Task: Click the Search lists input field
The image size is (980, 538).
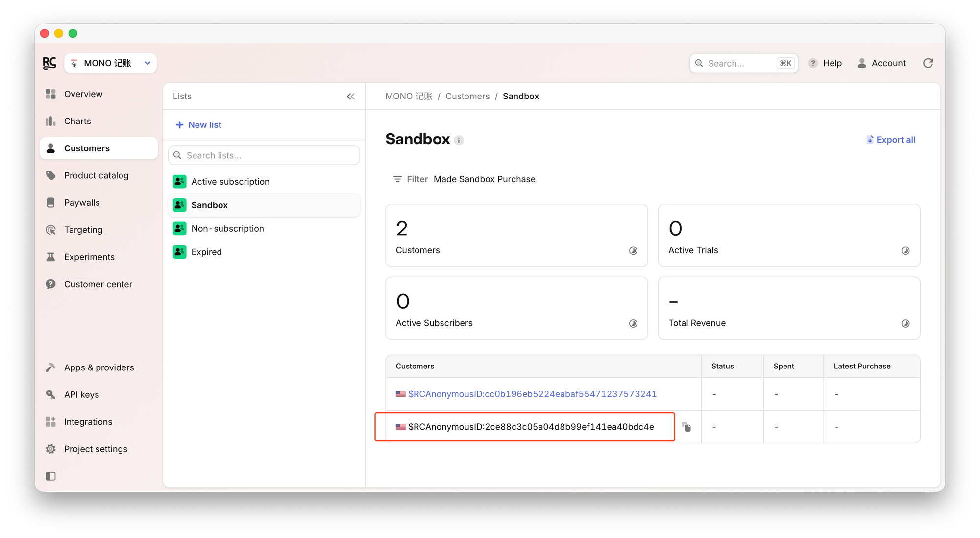Action: (x=265, y=155)
